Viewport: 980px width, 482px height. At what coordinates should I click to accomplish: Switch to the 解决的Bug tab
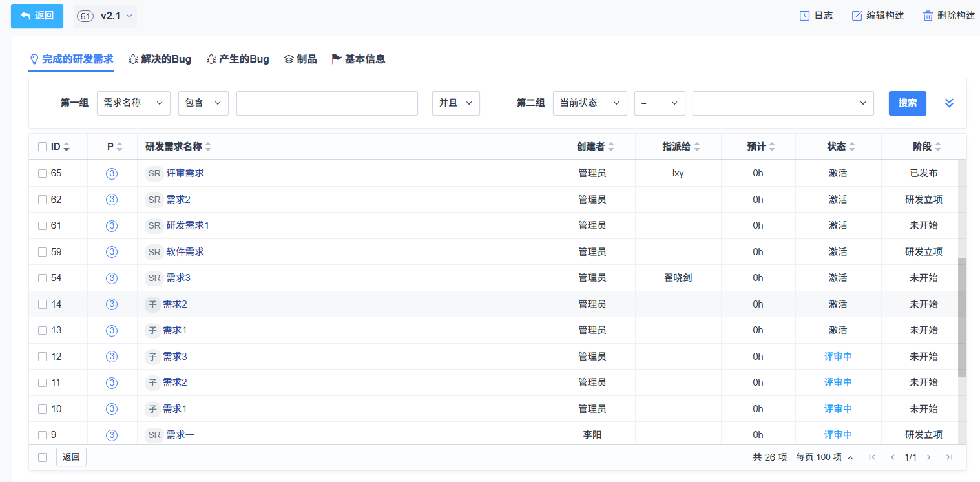point(160,59)
